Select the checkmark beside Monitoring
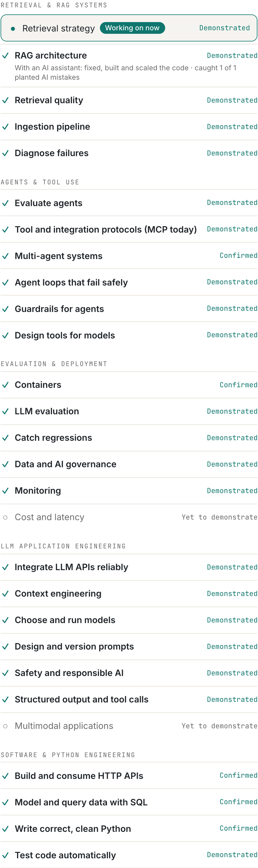The image size is (258, 868). 5,491
